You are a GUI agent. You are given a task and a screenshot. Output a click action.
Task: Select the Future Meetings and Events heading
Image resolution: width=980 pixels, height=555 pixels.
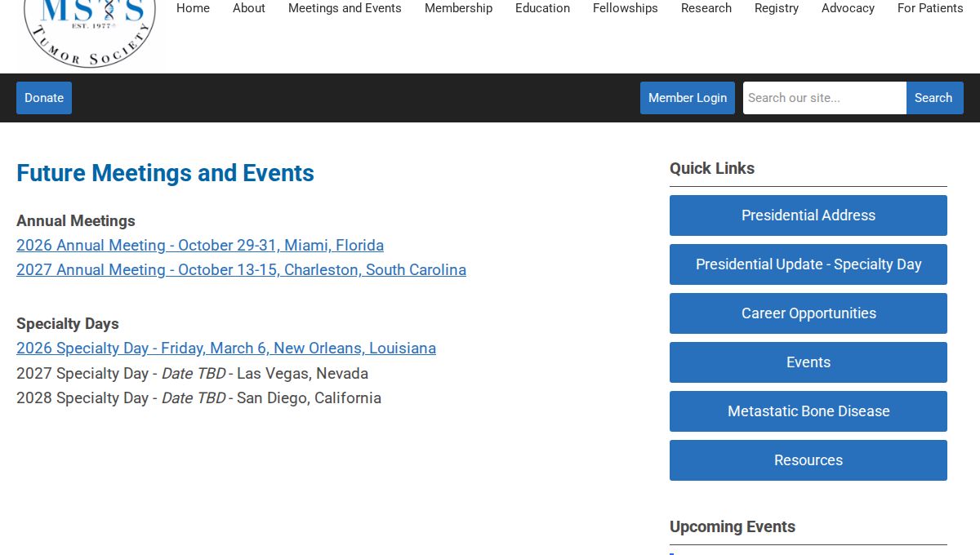(x=165, y=173)
